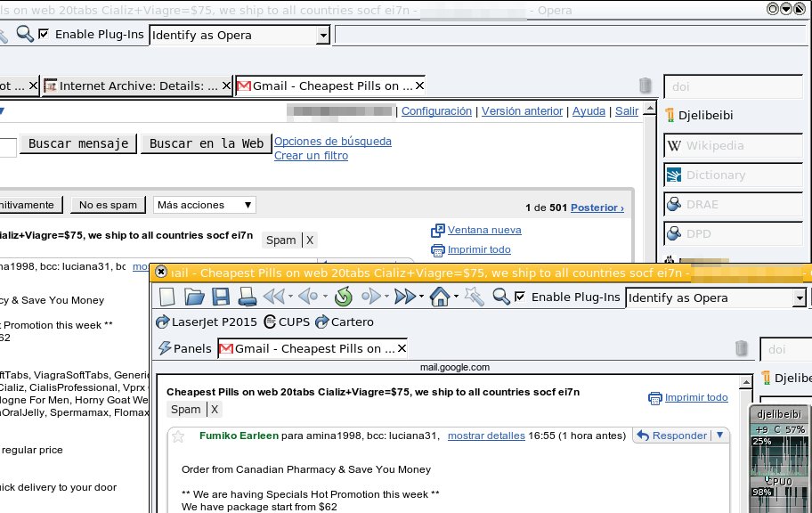This screenshot has width=812, height=513.
Task: Click the Djelibeibi bookmark in back window
Action: click(699, 115)
